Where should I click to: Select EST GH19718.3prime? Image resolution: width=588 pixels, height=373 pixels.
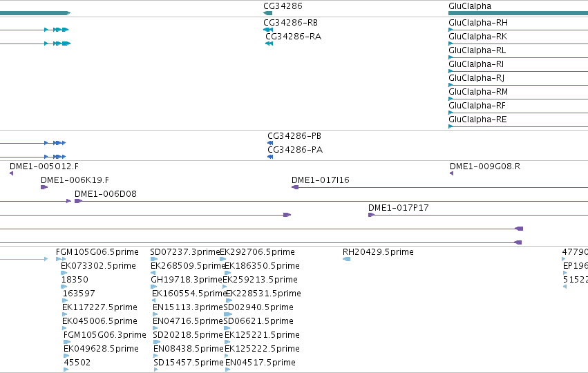187,280
